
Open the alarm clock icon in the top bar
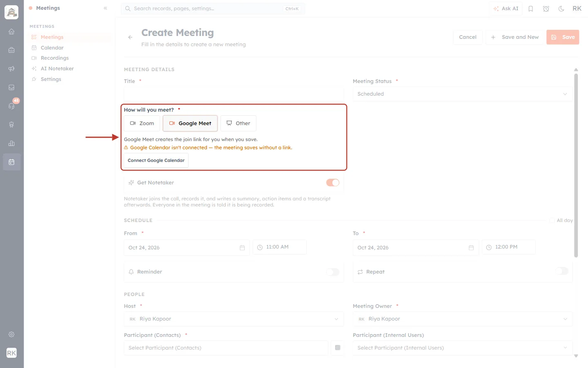(x=546, y=9)
